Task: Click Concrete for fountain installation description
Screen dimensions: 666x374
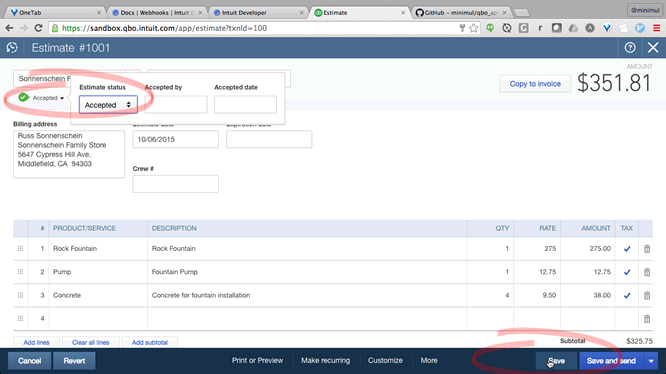Action: [307, 295]
